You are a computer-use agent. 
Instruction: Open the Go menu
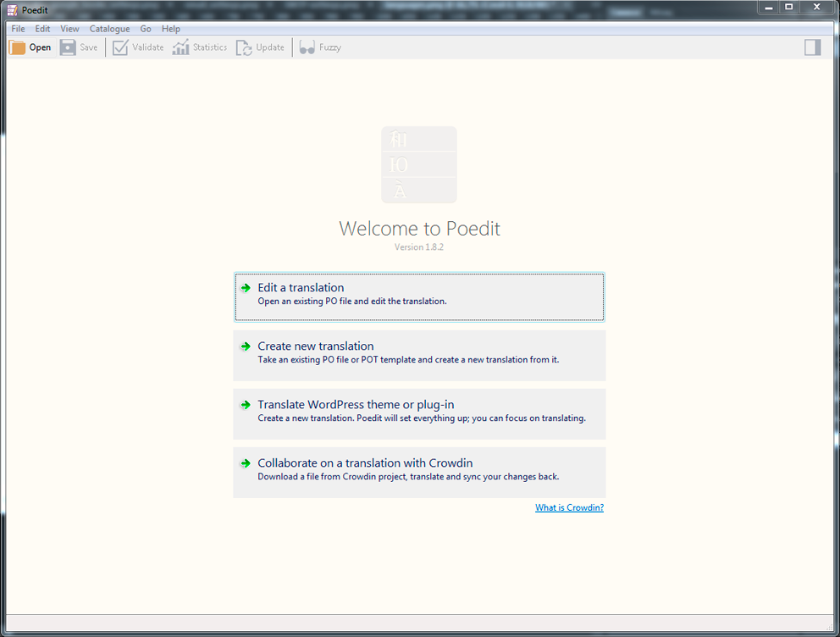point(146,29)
